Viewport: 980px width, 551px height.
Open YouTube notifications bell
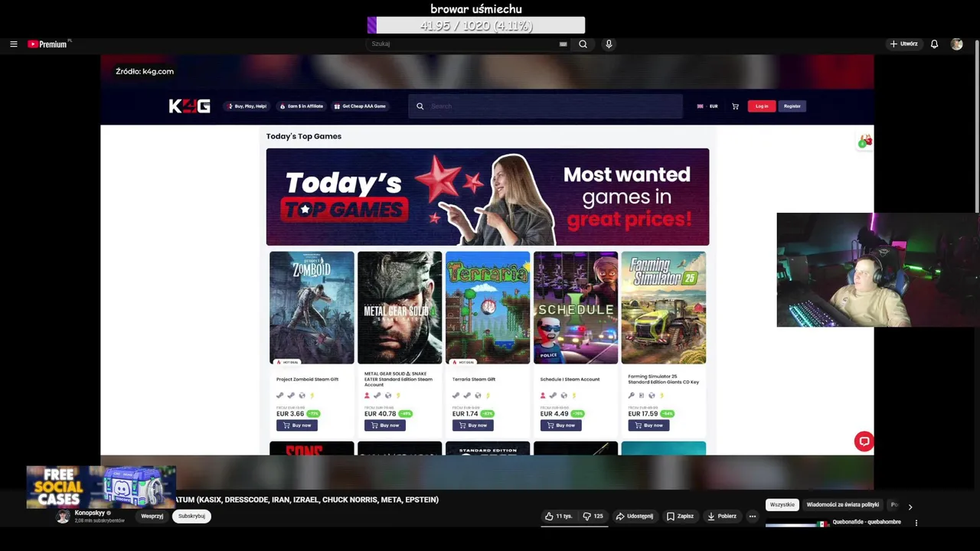click(x=934, y=44)
